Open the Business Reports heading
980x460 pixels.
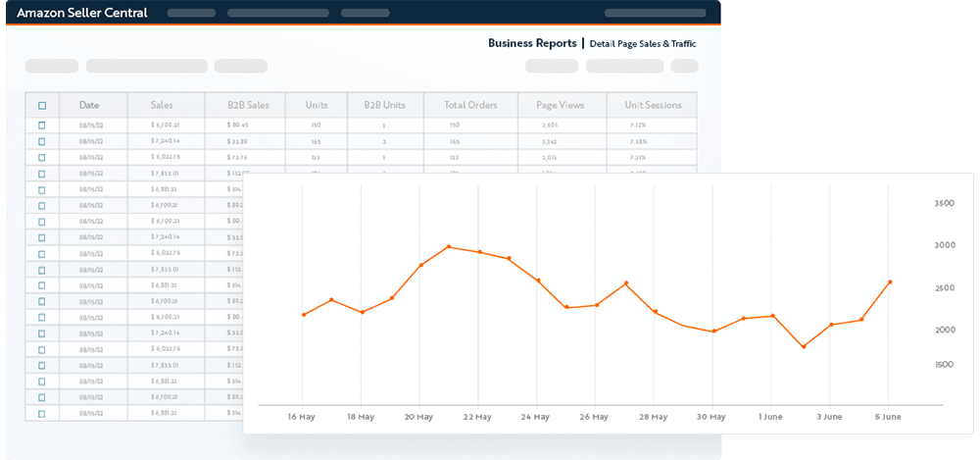pyautogui.click(x=532, y=43)
